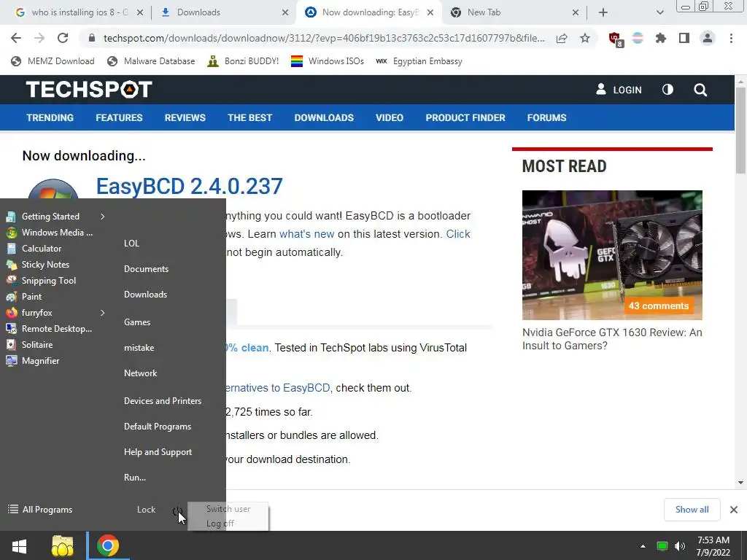Open the Nvidia GTX 1630 review headline
Image resolution: width=747 pixels, height=560 pixels.
tap(612, 339)
